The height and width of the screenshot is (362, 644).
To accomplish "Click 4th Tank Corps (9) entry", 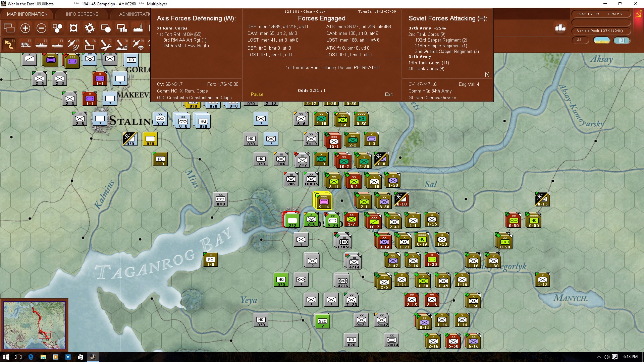I will (426, 68).
